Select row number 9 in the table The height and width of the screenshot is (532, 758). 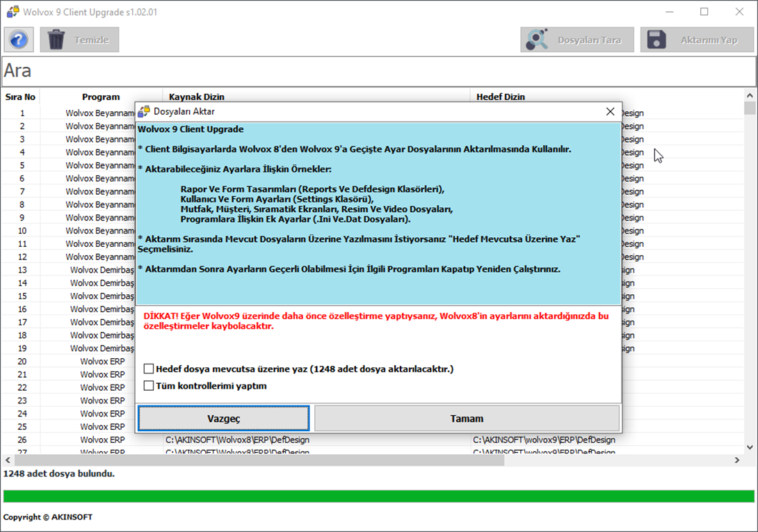22,218
